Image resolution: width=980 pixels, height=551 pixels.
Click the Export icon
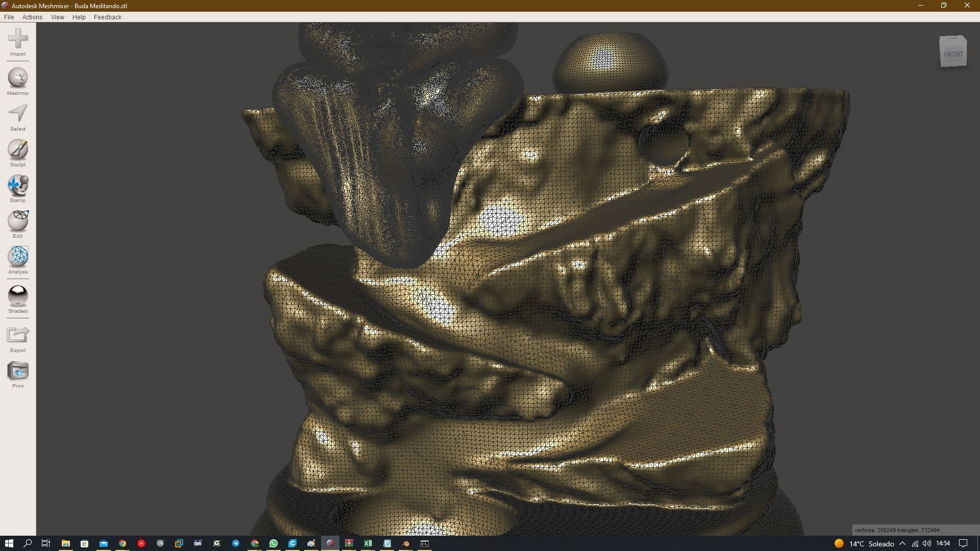click(18, 335)
